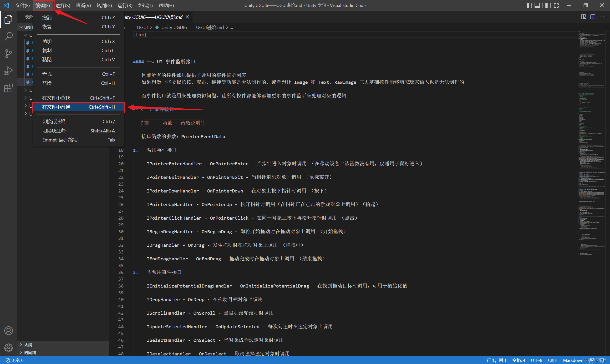Viewport: 610px width, 364px height.
Task: Click the VS Code logo icon
Action: coord(7,5)
